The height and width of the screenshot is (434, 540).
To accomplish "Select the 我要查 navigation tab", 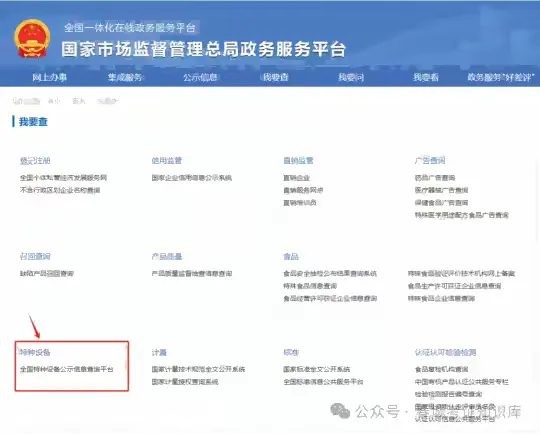I will coord(275,77).
